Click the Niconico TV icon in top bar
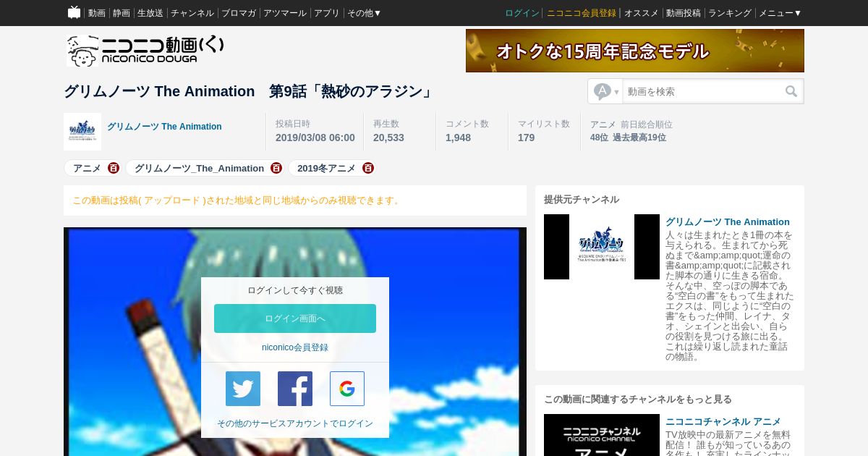This screenshot has height=456, width=868. (74, 12)
